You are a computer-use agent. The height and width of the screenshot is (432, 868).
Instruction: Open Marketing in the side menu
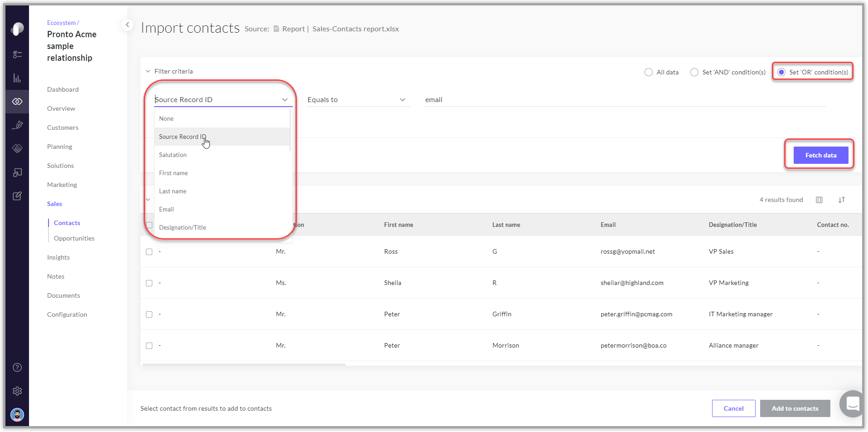tap(62, 185)
